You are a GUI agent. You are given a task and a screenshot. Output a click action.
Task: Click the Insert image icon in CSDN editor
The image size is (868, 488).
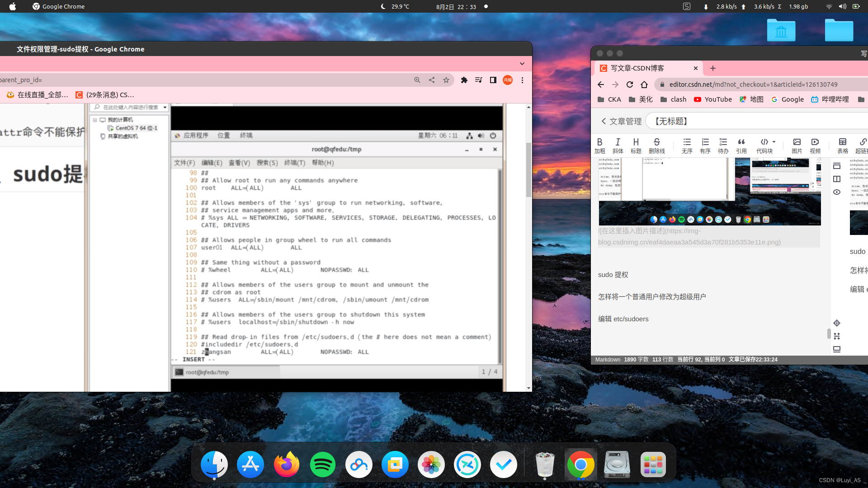click(x=797, y=145)
